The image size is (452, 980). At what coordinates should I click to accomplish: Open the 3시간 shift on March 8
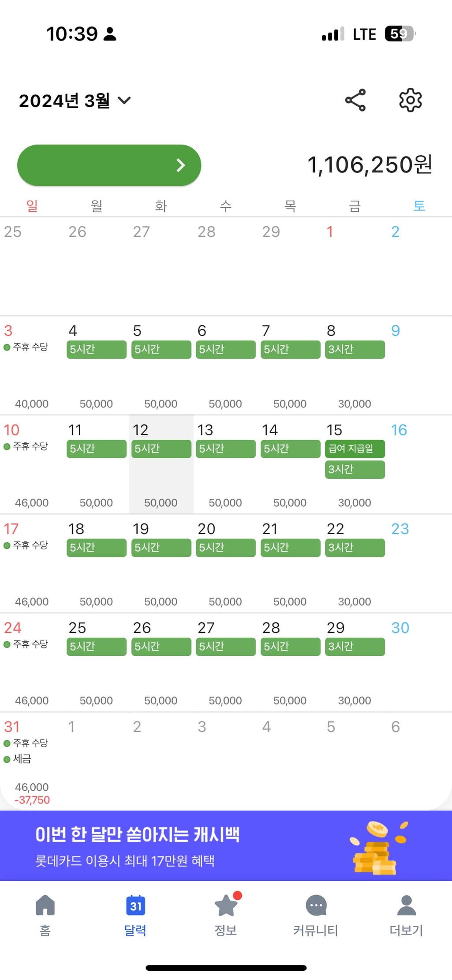coord(355,349)
